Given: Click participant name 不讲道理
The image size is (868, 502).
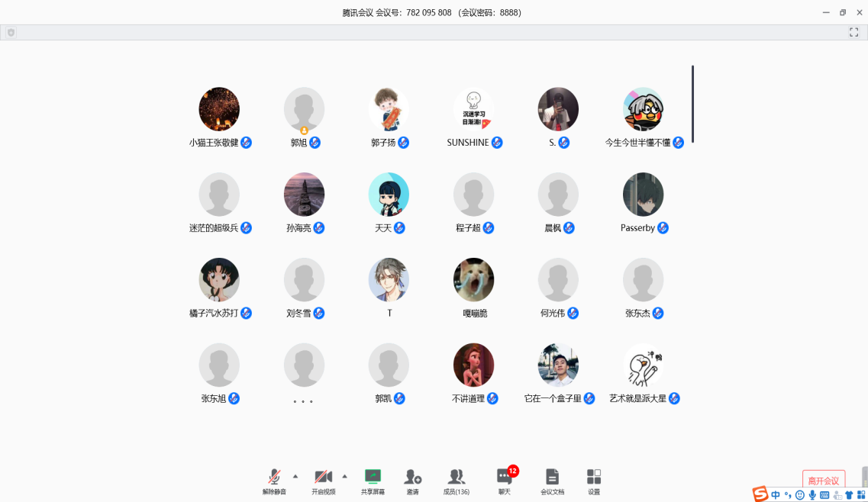Looking at the screenshot, I should click(468, 398).
